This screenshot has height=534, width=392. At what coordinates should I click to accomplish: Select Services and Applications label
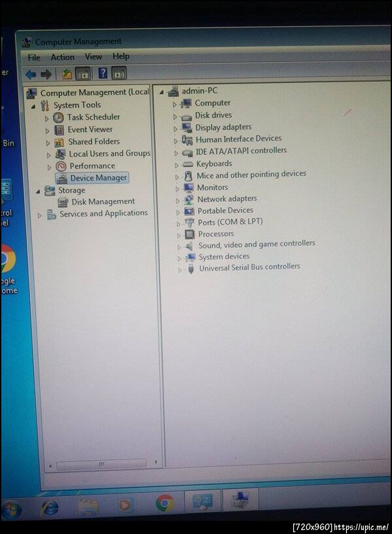click(103, 214)
